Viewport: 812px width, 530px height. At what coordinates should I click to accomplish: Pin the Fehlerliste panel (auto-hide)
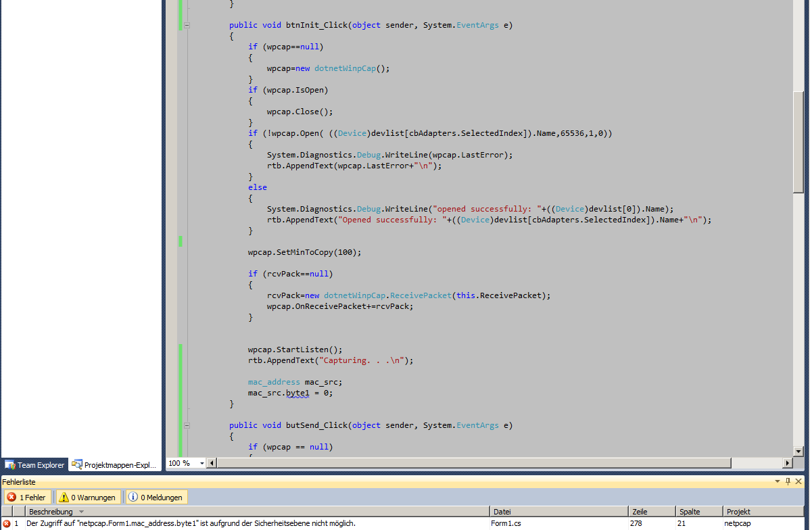coord(788,482)
